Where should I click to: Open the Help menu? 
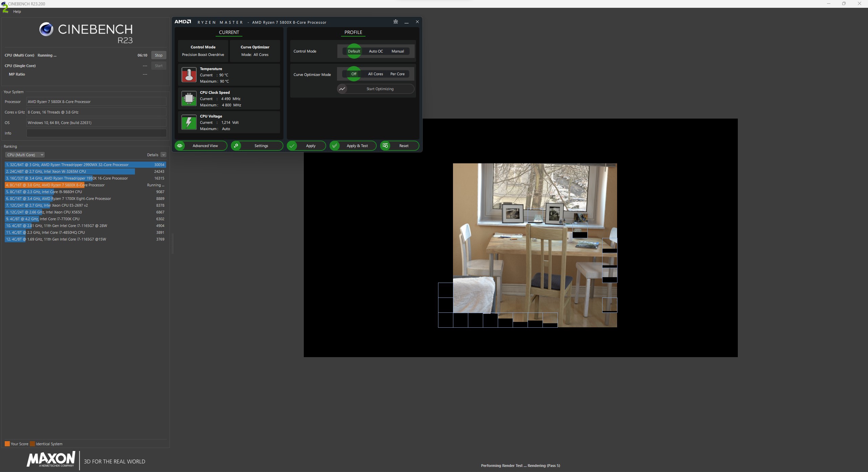point(17,12)
